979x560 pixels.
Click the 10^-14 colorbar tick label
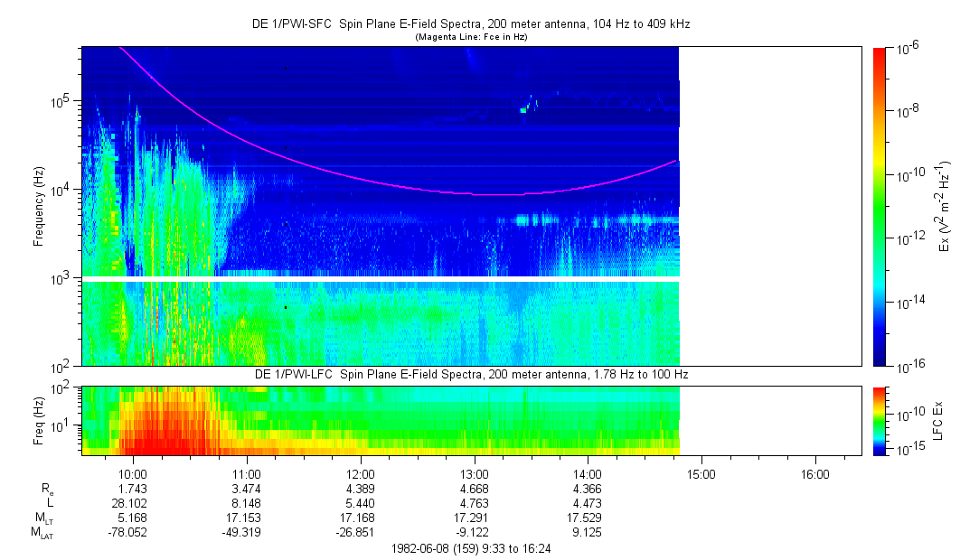pos(909,302)
